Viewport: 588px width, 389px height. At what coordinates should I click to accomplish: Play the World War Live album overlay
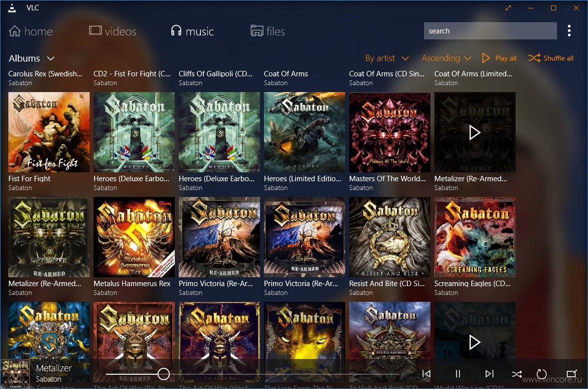(475, 342)
